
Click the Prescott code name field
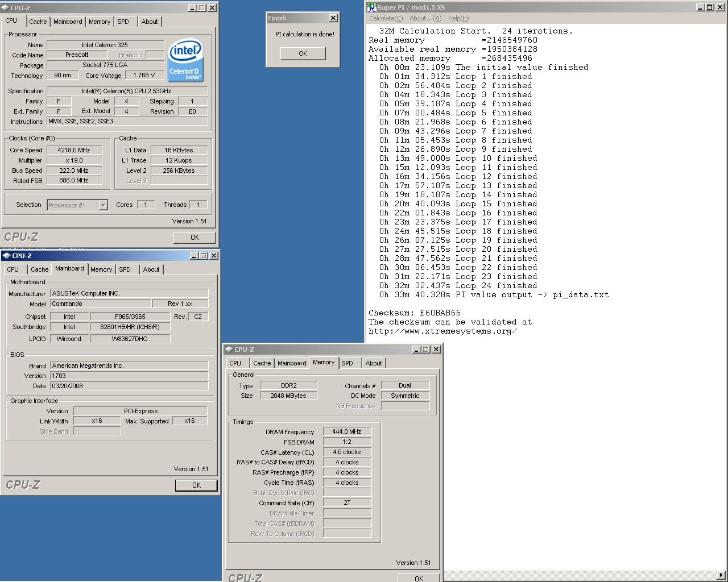pos(77,55)
